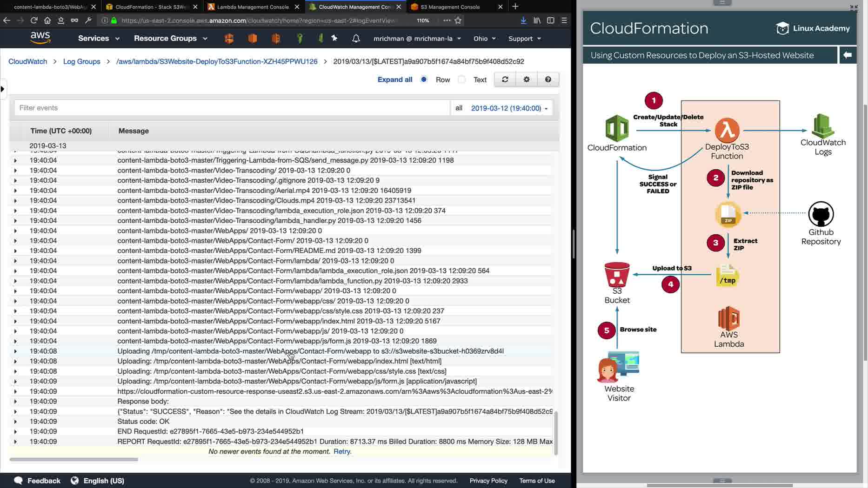The image size is (868, 488).
Task: Go back using the browser back arrow
Action: coord(7,20)
